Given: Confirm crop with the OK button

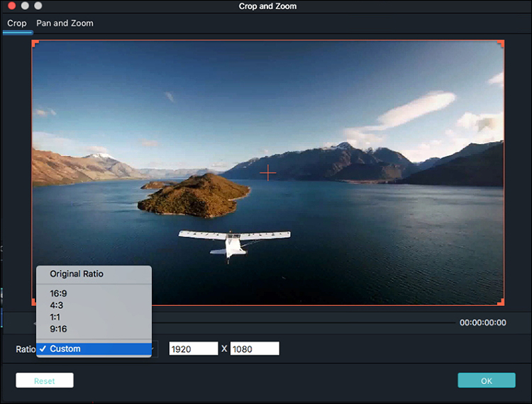Looking at the screenshot, I should pos(487,381).
